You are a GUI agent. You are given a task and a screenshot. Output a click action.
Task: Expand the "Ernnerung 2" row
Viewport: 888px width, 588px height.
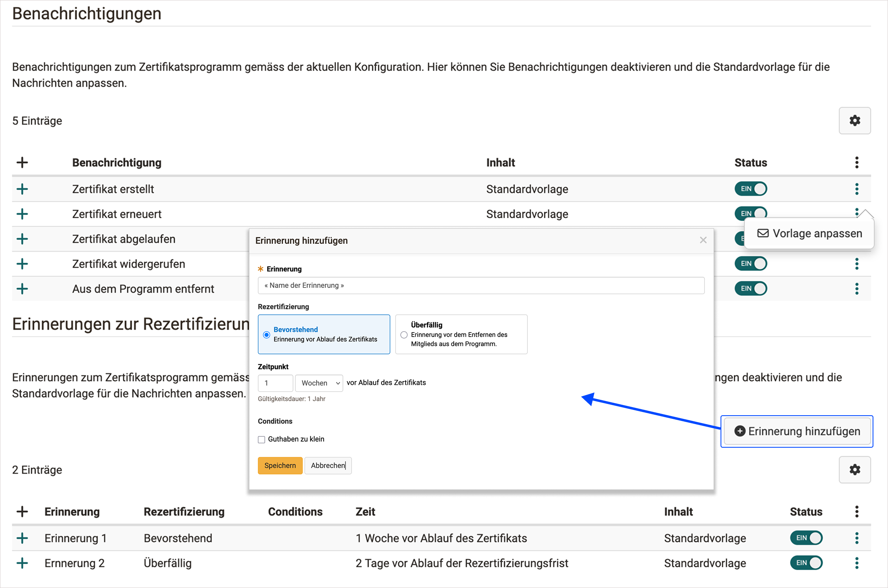[22, 563]
